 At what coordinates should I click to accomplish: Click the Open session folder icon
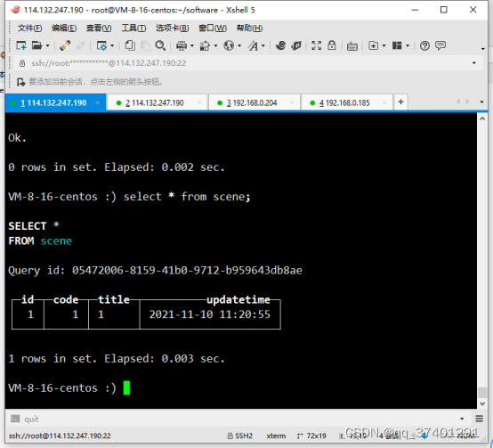click(x=36, y=45)
